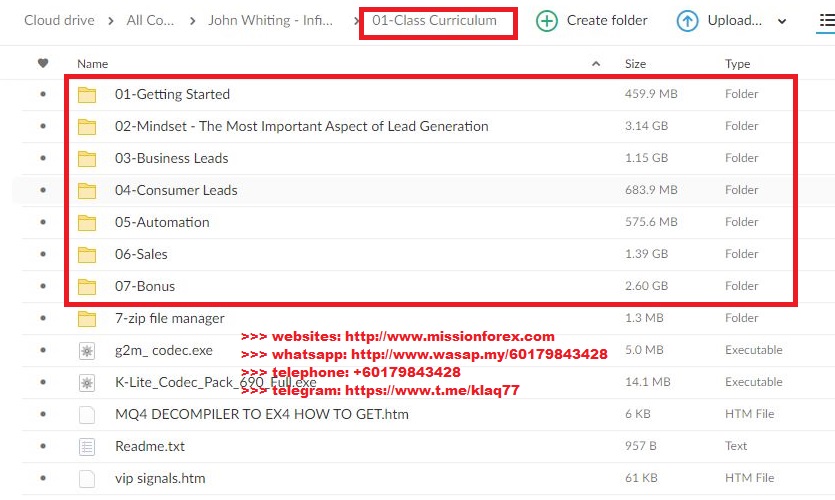Sort by Name column header

point(93,64)
